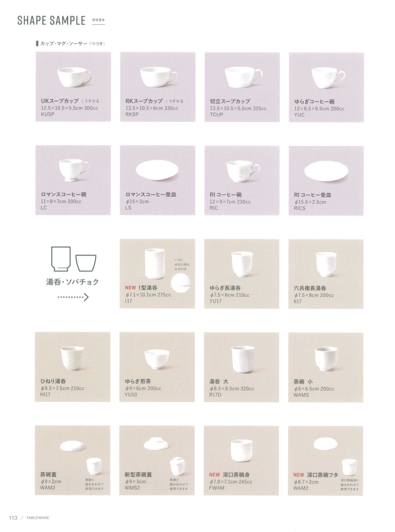Click the 六兵衛長湯呑 product code 617
Image resolution: width=395 pixels, height=532 pixels.
pos(298,302)
